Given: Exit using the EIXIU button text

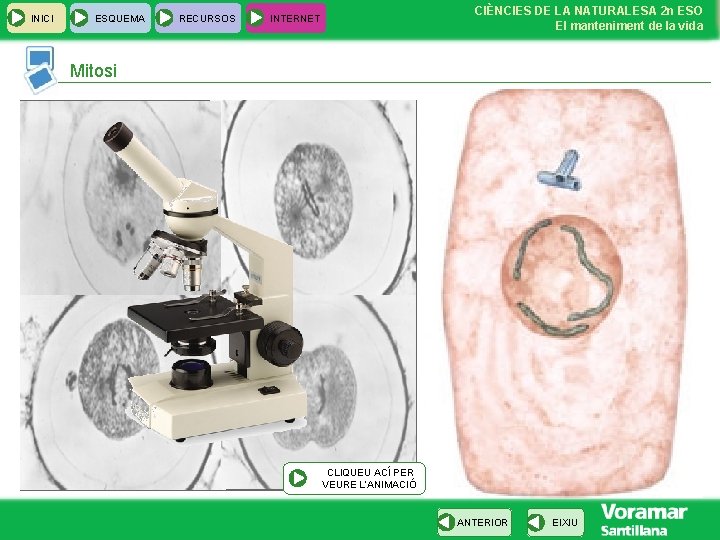Looking at the screenshot, I should 565,523.
